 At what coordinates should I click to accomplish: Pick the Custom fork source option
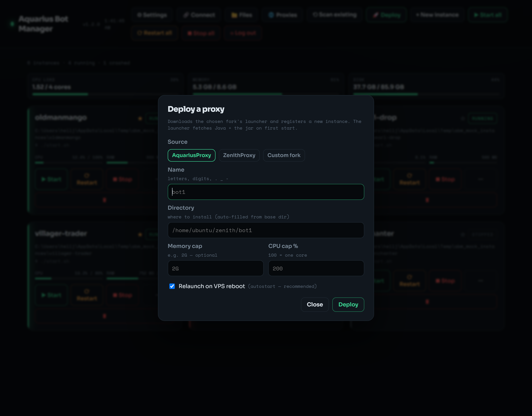[284, 155]
